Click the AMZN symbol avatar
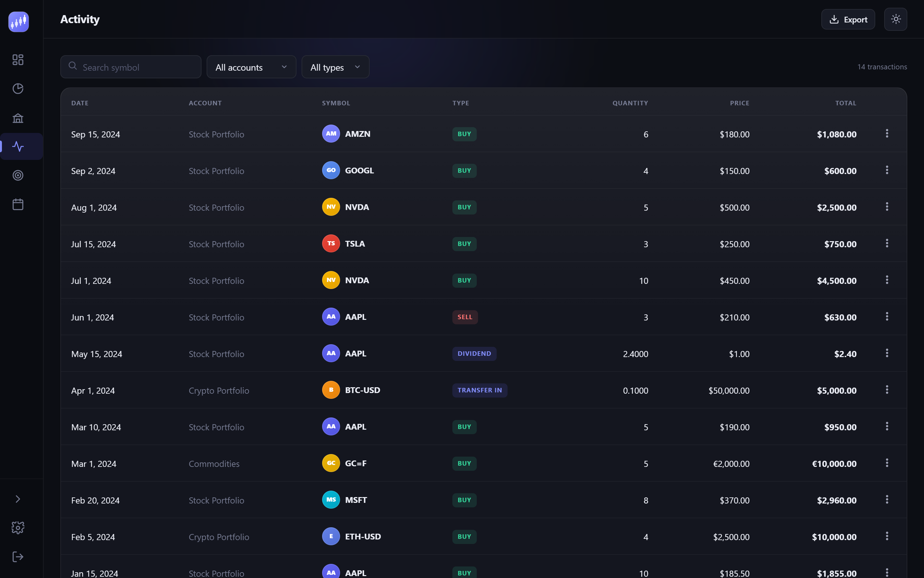 coord(331,134)
